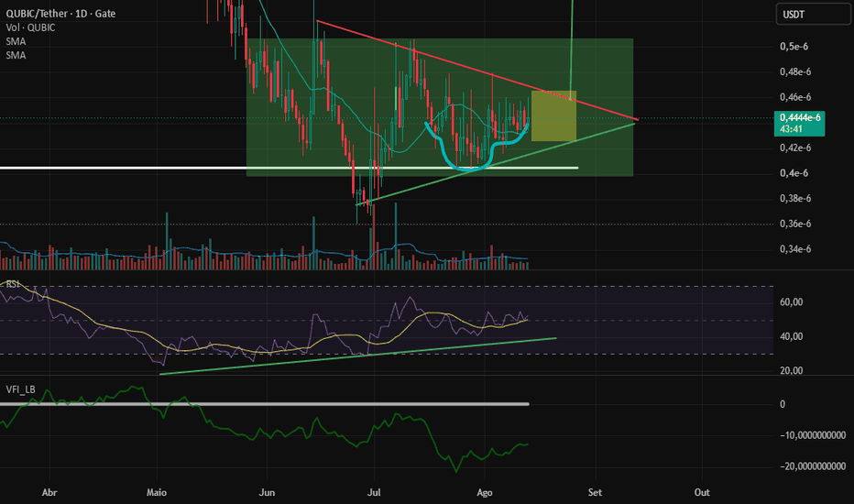Select the yellow rectangle drawing

pos(553,116)
